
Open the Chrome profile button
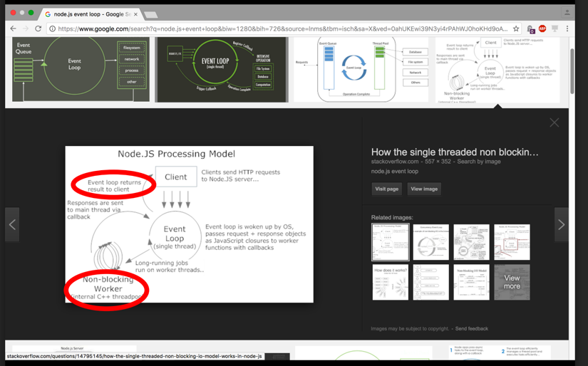pyautogui.click(x=567, y=12)
